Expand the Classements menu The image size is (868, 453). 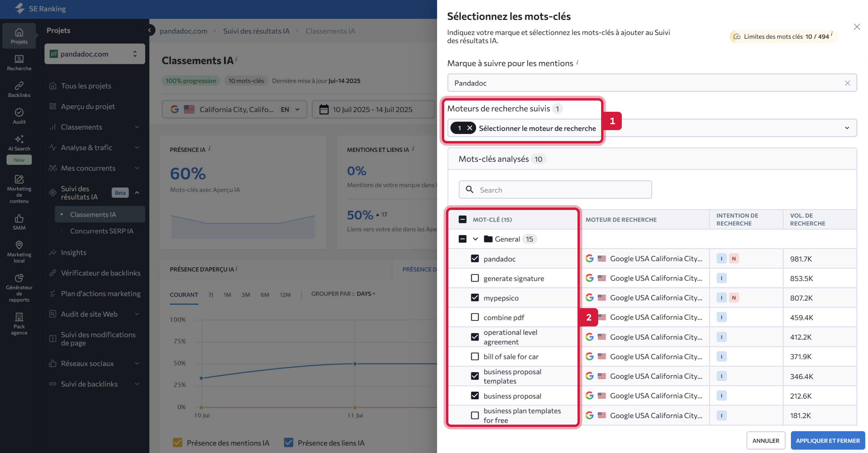tap(137, 127)
